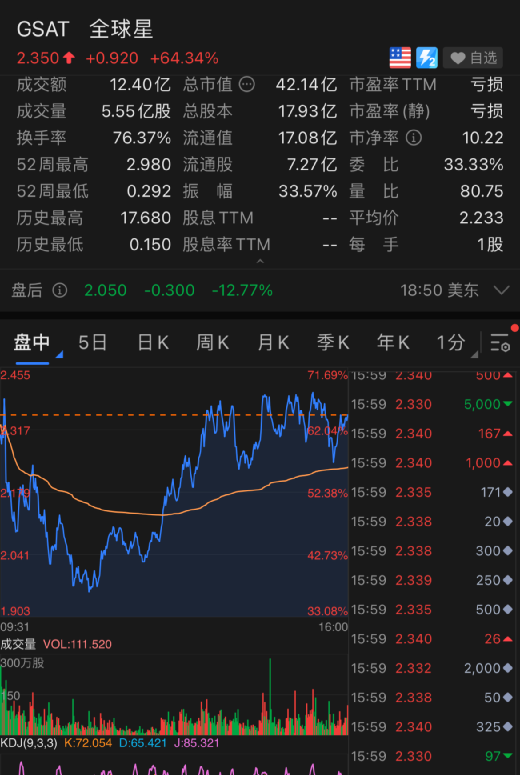This screenshot has width=520, height=775.
Task: Tap the 振幅 33.57% value
Action: pyautogui.click(x=307, y=191)
